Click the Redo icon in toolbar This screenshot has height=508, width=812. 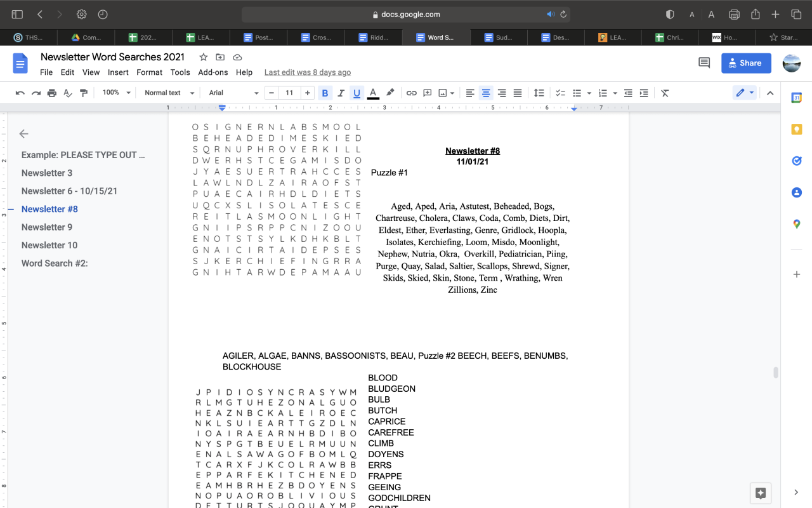tap(36, 93)
